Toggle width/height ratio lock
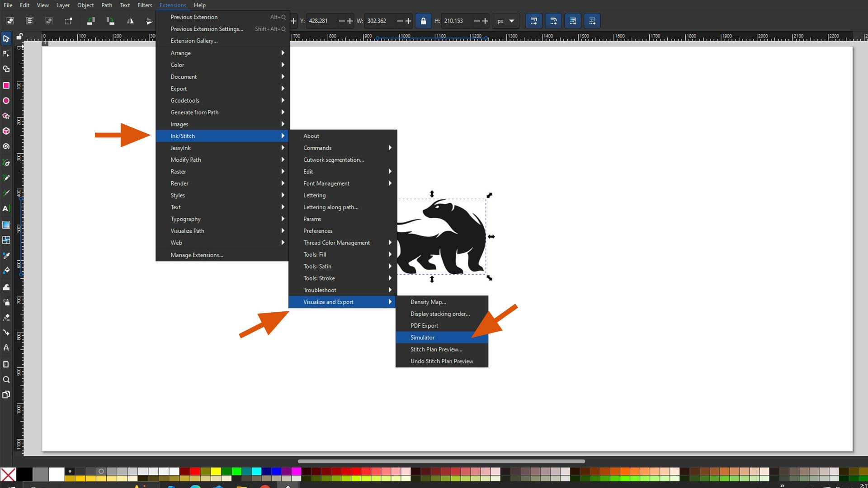This screenshot has height=488, width=868. click(423, 21)
